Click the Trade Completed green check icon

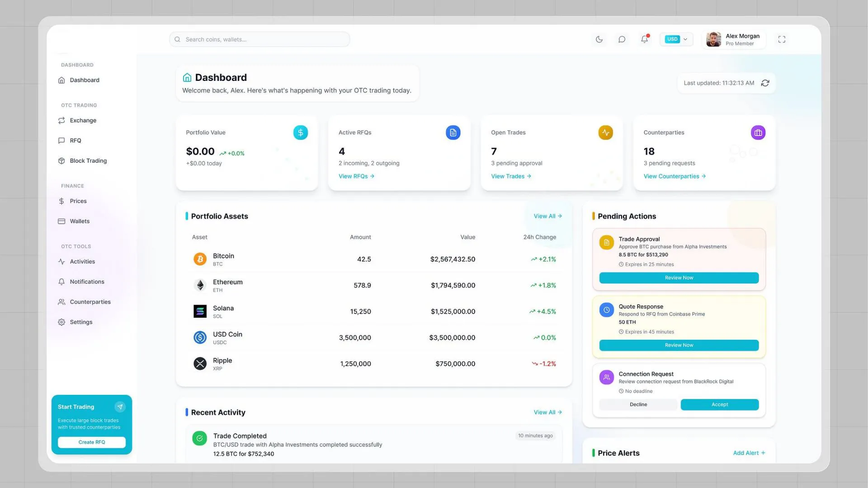point(199,438)
